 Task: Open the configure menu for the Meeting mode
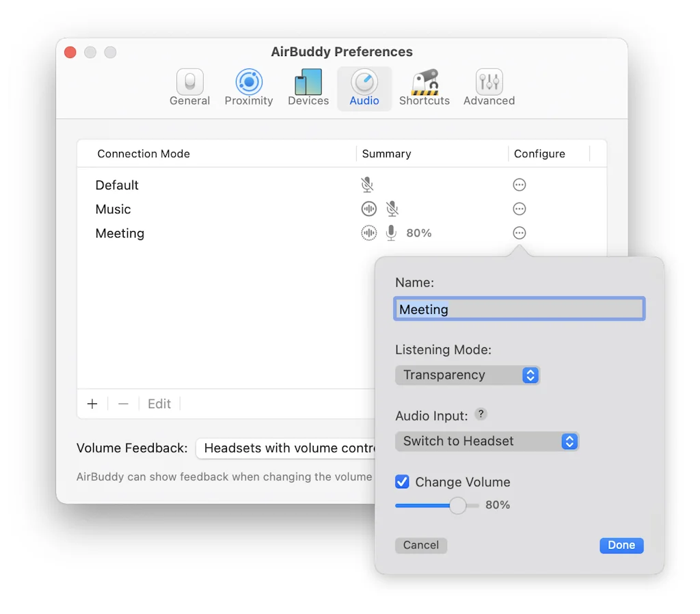point(520,232)
